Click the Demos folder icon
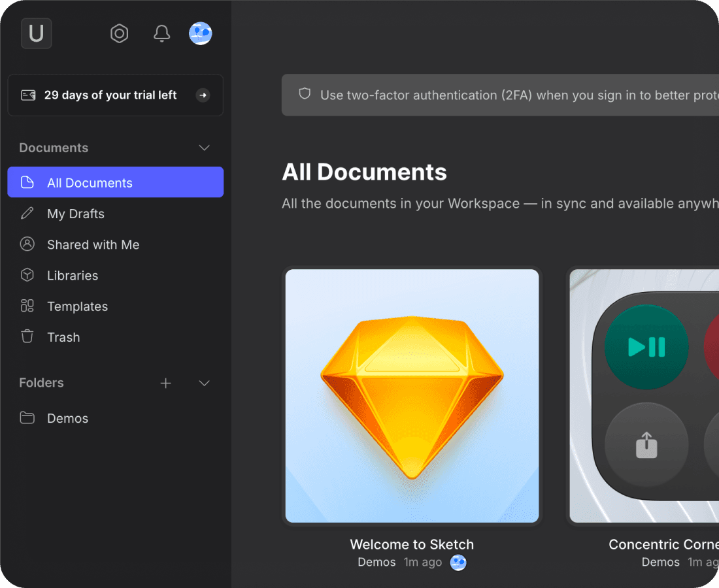This screenshot has width=719, height=588. tap(27, 417)
